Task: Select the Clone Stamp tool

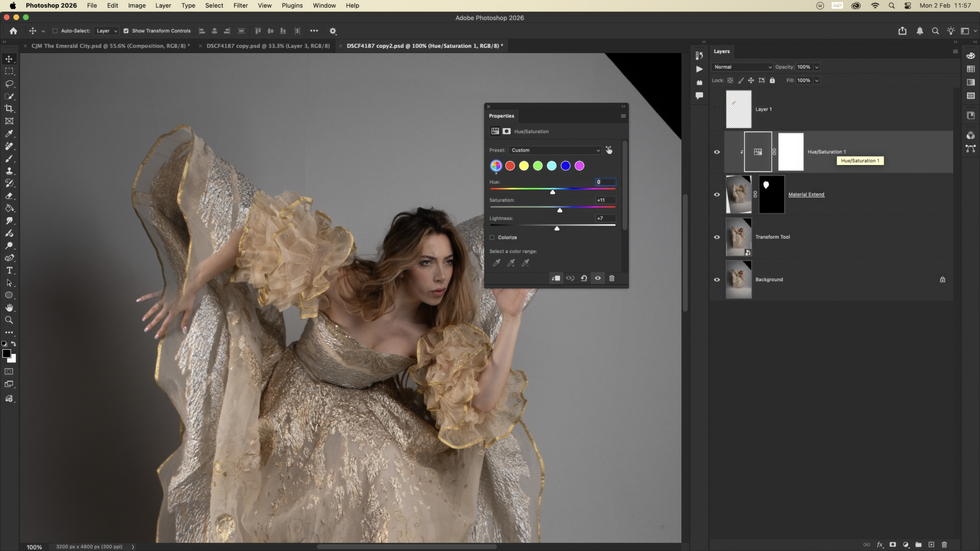Action: click(x=9, y=171)
